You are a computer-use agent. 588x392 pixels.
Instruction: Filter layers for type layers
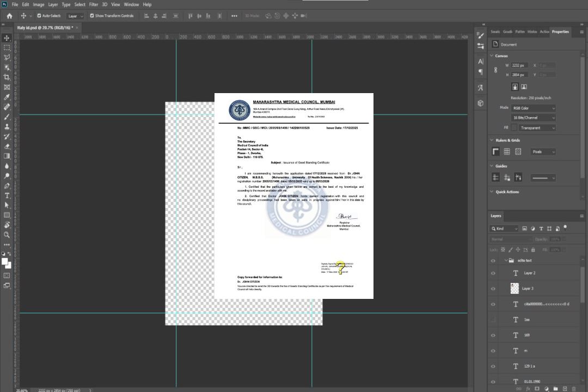click(x=541, y=229)
